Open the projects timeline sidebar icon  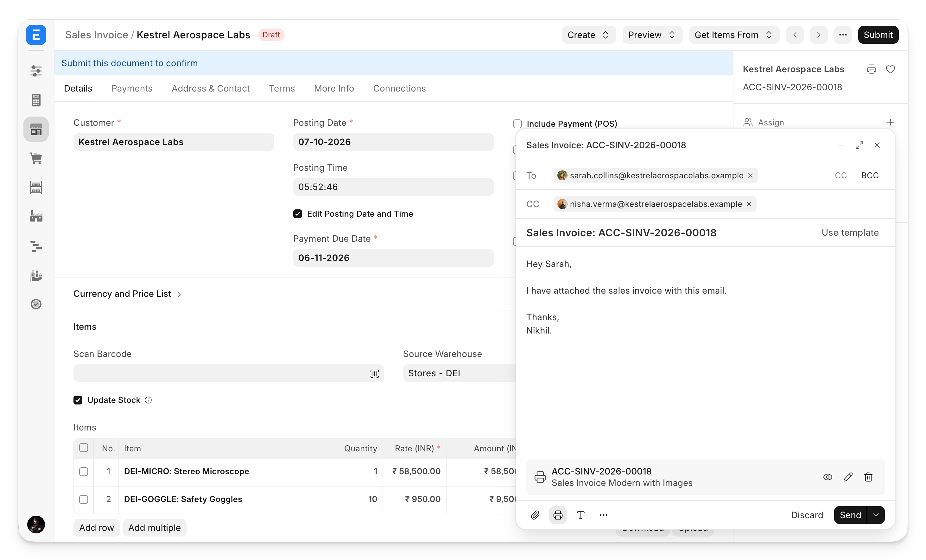tap(36, 246)
